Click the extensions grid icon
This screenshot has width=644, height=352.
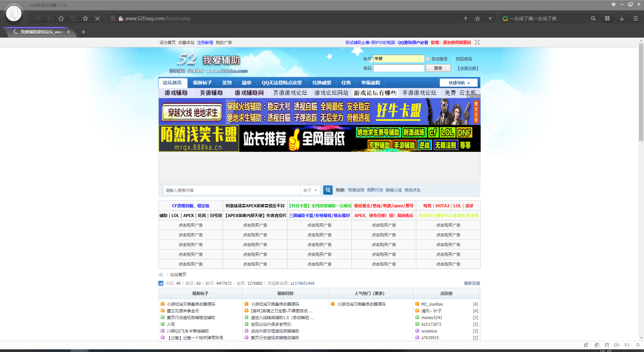pos(607,18)
